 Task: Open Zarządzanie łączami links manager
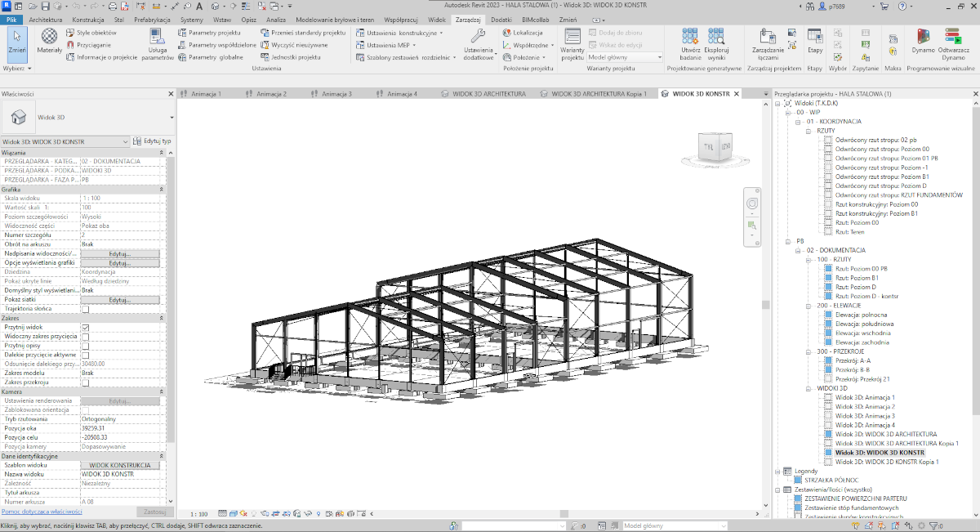coord(767,41)
